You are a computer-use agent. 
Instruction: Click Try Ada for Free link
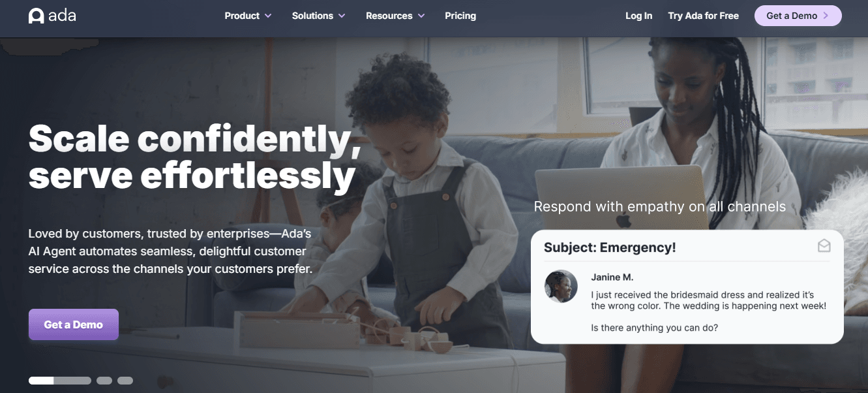[x=703, y=16]
